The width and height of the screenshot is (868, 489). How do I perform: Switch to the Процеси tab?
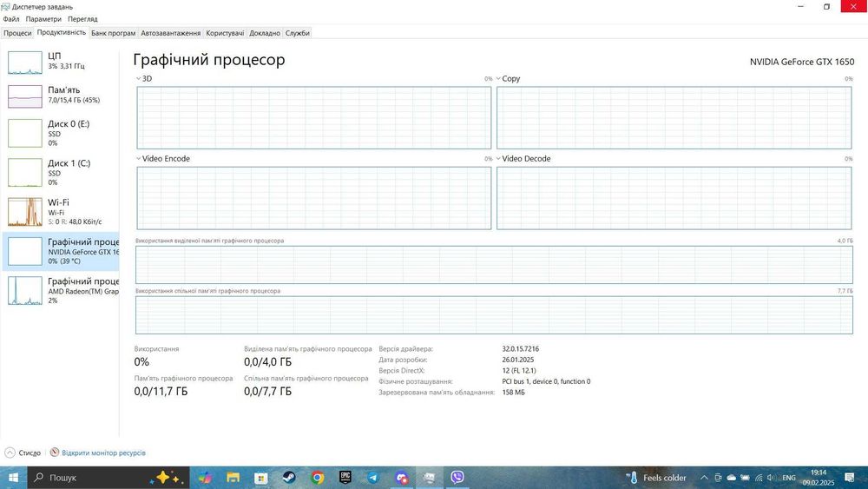[17, 33]
